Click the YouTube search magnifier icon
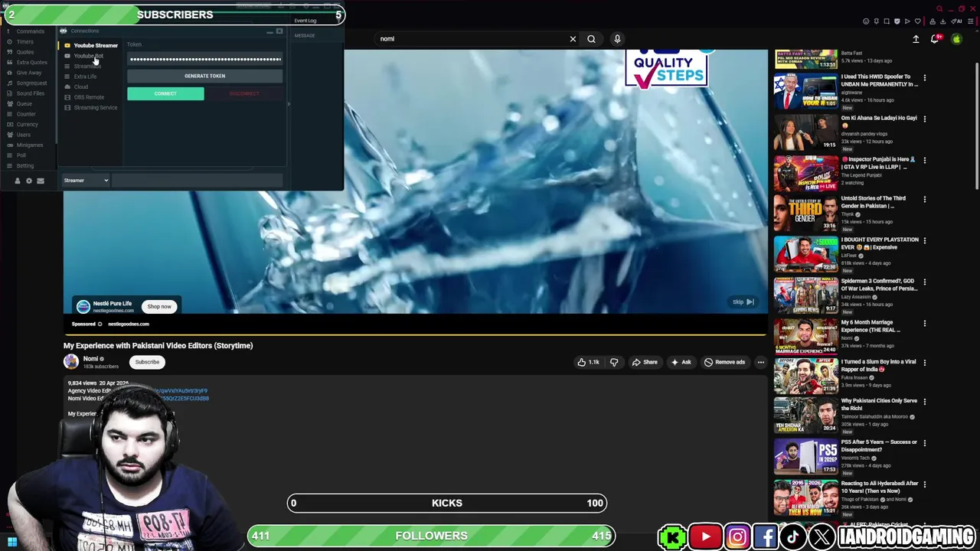This screenshot has height=551, width=980. pos(591,39)
